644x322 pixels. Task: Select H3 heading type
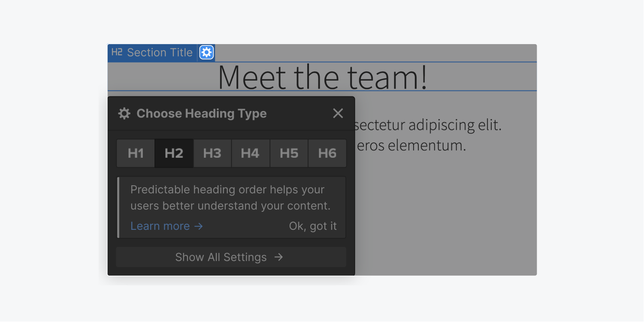tap(212, 153)
